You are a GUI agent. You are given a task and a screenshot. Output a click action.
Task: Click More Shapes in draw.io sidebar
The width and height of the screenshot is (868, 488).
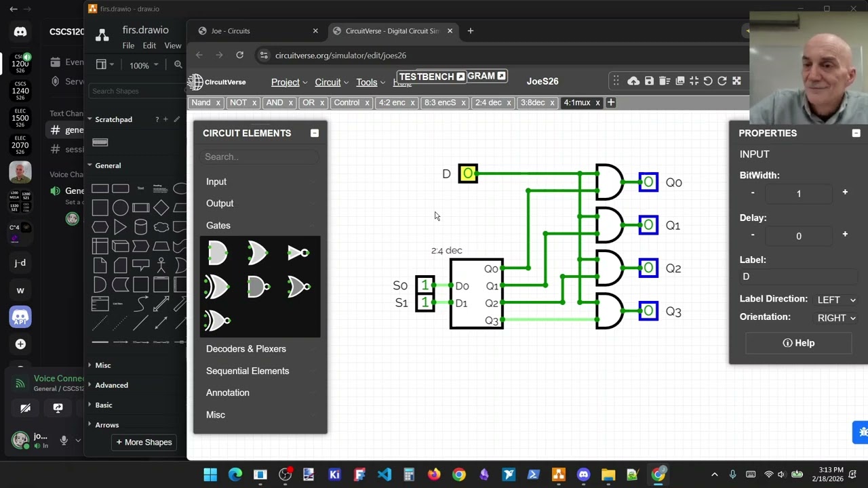(x=144, y=442)
